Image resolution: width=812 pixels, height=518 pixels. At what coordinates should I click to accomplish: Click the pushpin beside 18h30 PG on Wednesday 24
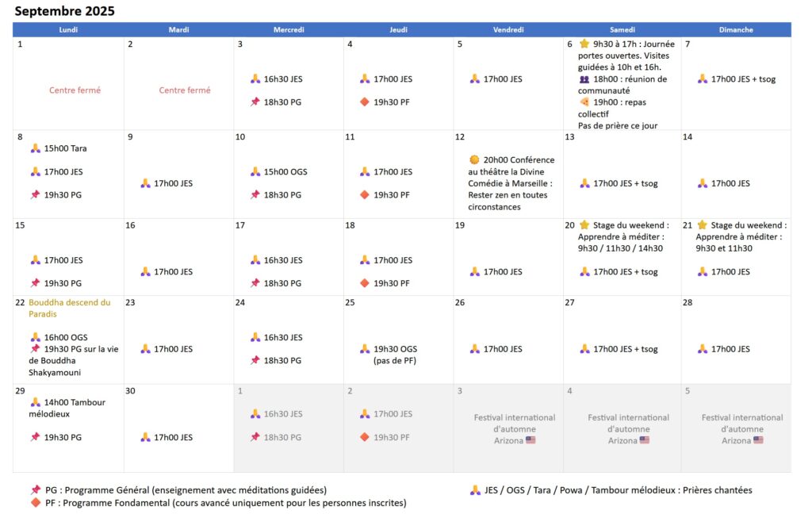(255, 360)
